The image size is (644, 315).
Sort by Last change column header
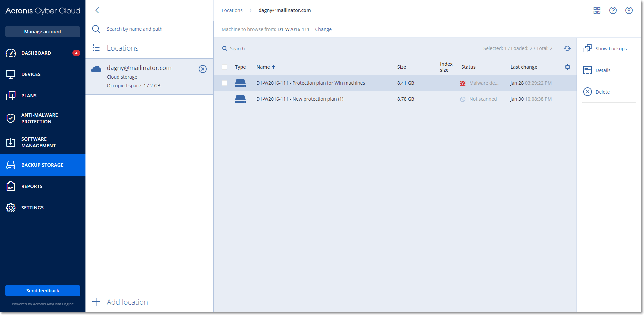point(524,67)
